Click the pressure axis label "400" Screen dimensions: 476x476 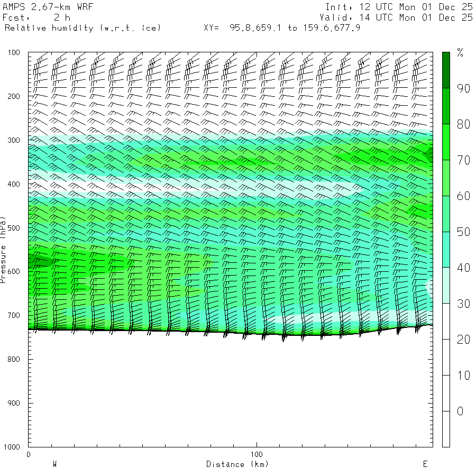(14, 184)
